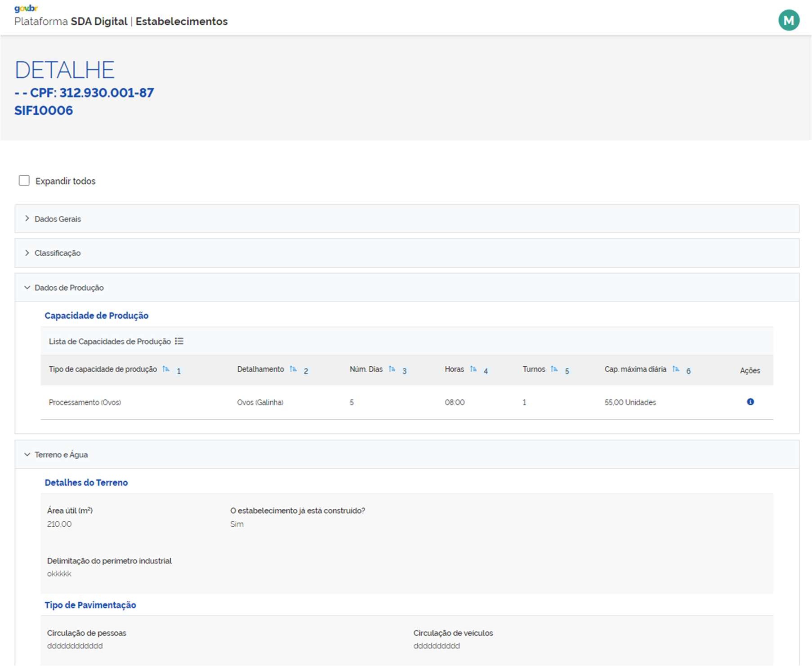Image resolution: width=812 pixels, height=666 pixels.
Task: Click the list icon beside Lista de Capacidades
Action: (x=179, y=341)
